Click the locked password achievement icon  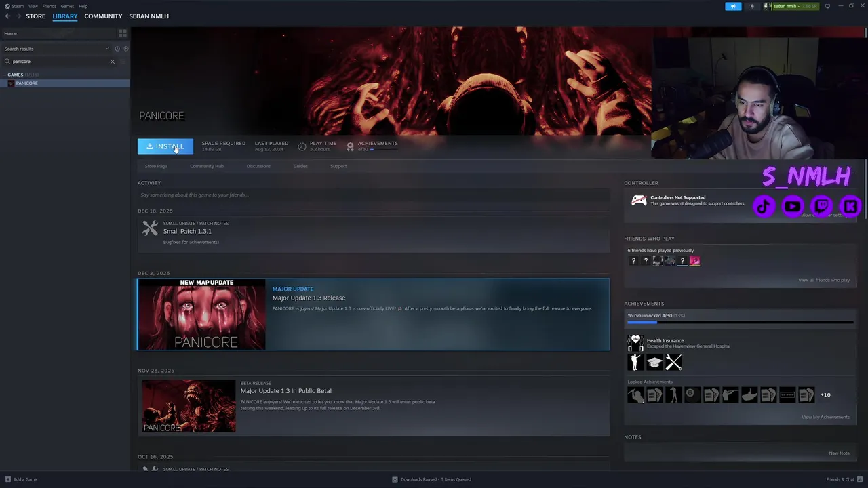coord(787,394)
